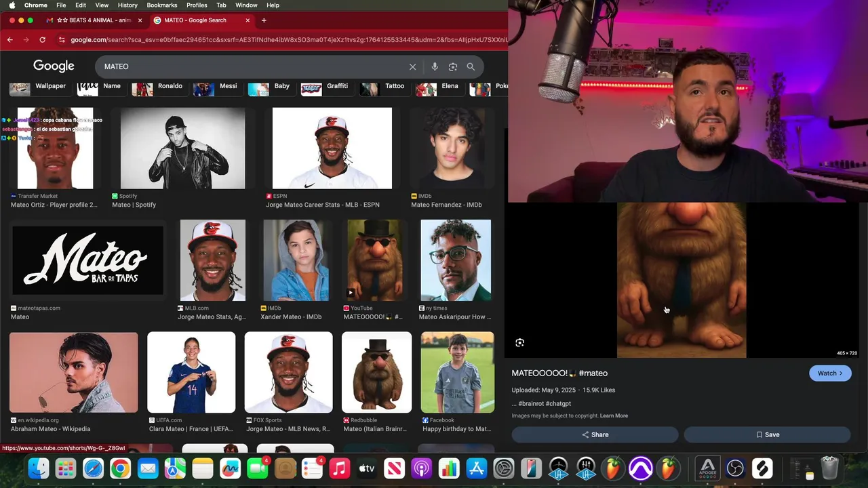Viewport: 868px width, 488px height.
Task: Clear the MATEO search query with the X icon
Action: coord(412,66)
